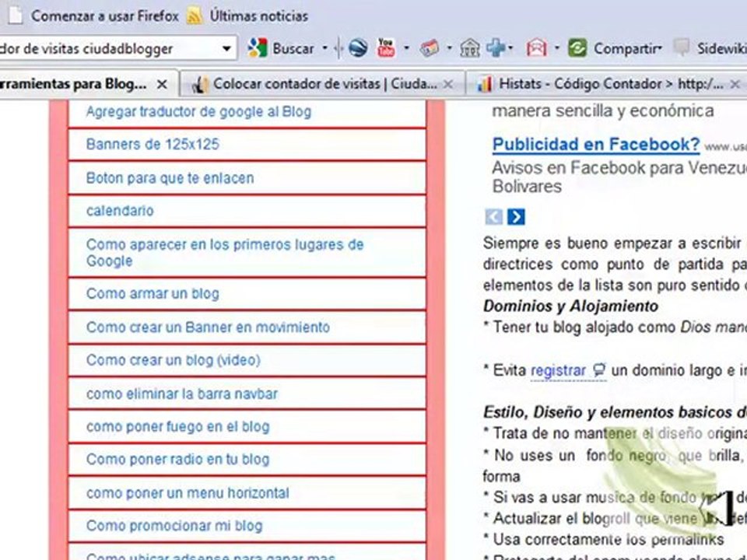Open Boton para que te enlacen link
Image resolution: width=747 pixels, height=560 pixels.
(x=170, y=178)
